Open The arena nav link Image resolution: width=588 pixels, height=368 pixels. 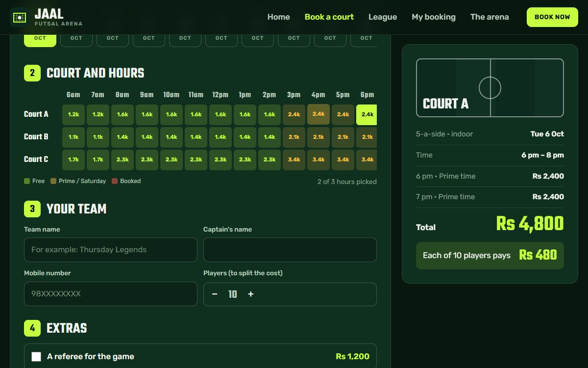[490, 17]
